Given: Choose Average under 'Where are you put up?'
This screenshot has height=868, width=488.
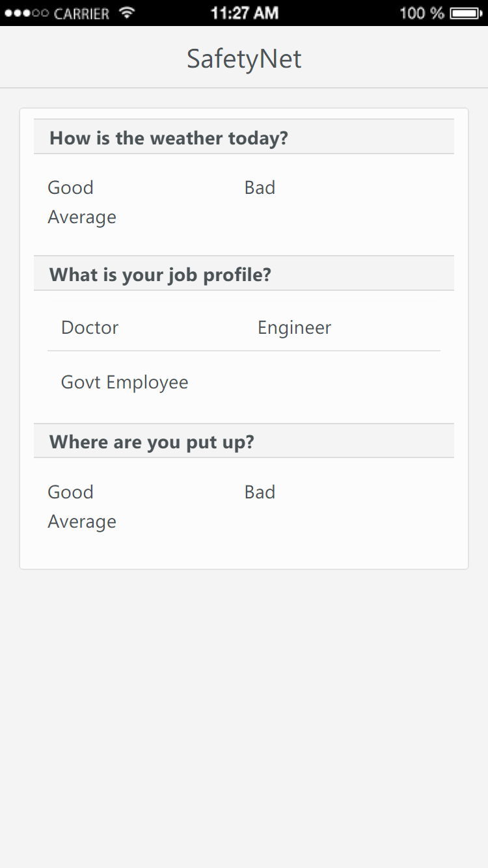Looking at the screenshot, I should coord(82,521).
